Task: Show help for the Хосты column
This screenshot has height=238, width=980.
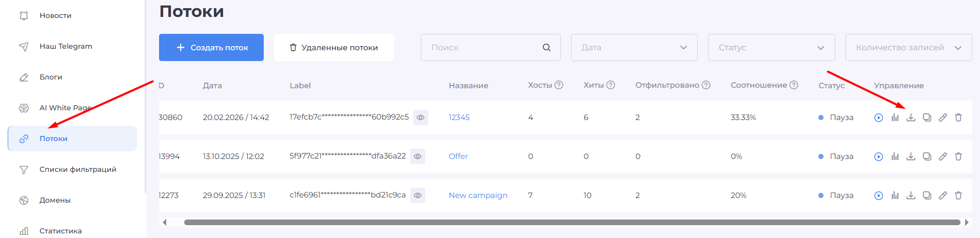Action: pyautogui.click(x=559, y=85)
